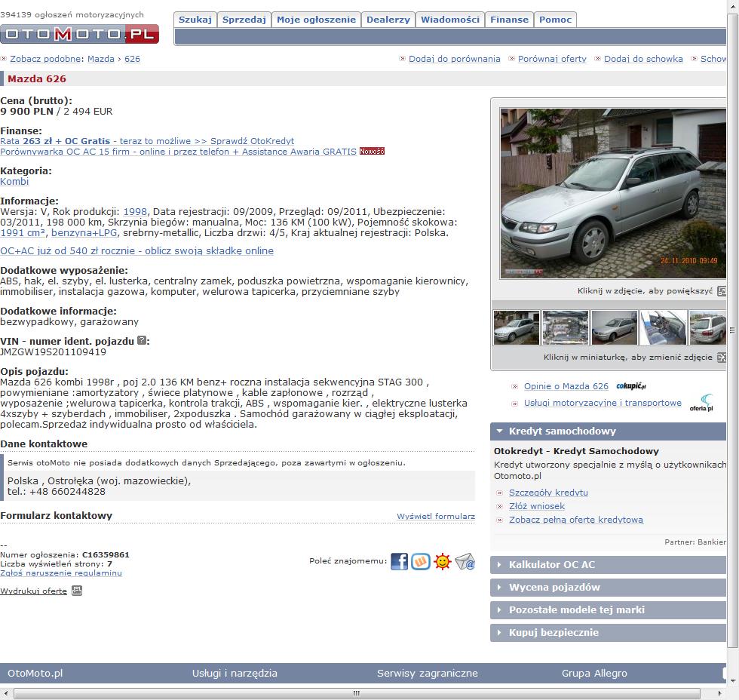
Task: Follow the 626 breadcrumb link
Action: point(133,59)
